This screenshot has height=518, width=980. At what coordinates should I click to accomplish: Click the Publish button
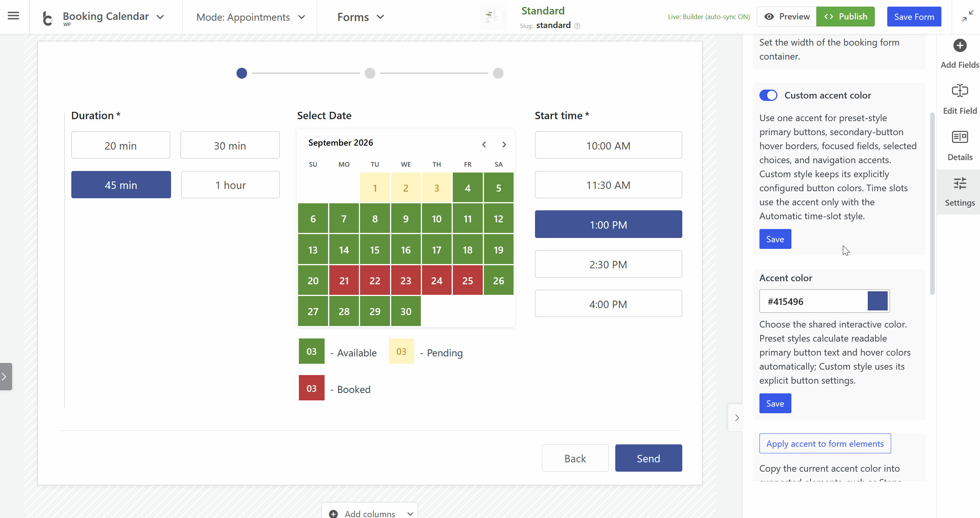point(845,16)
